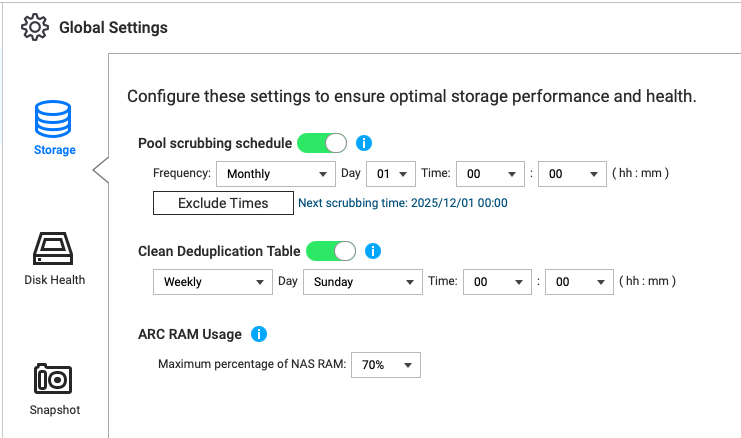Click info icon next to ARC RAM Usage
741x438 pixels.
click(259, 334)
